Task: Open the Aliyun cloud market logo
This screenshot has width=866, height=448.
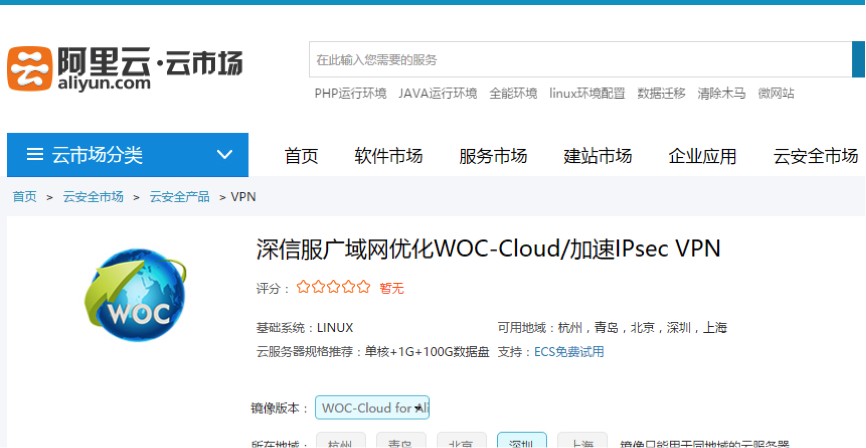Action: point(125,68)
